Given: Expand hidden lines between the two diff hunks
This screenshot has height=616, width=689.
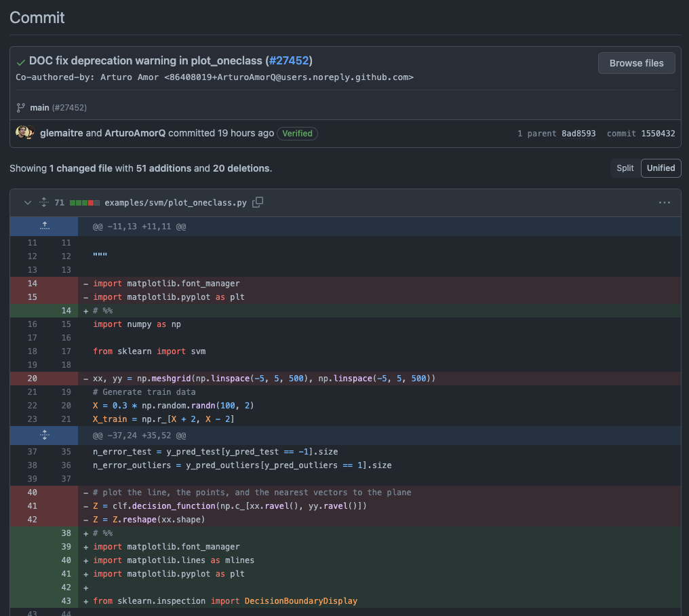Looking at the screenshot, I should tap(44, 435).
